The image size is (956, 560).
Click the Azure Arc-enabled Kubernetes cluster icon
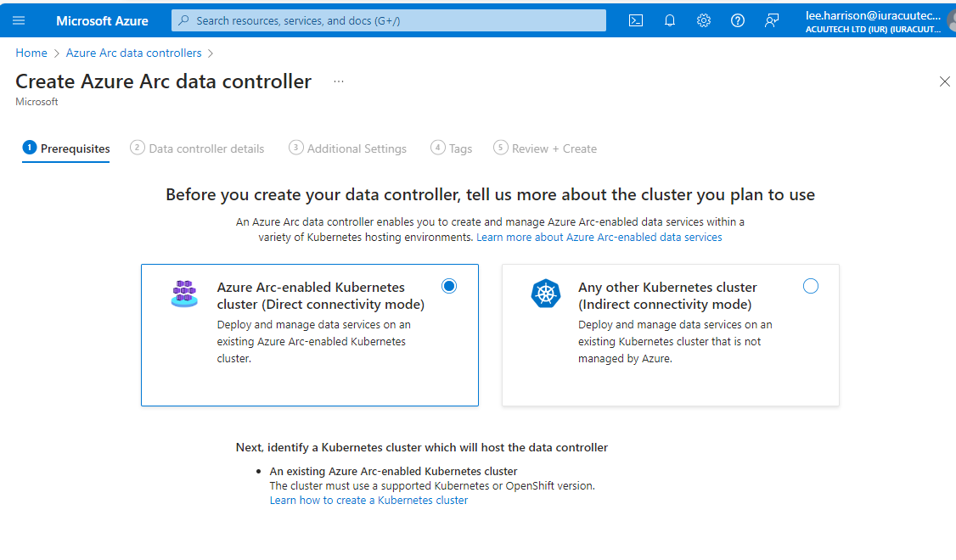tap(184, 294)
